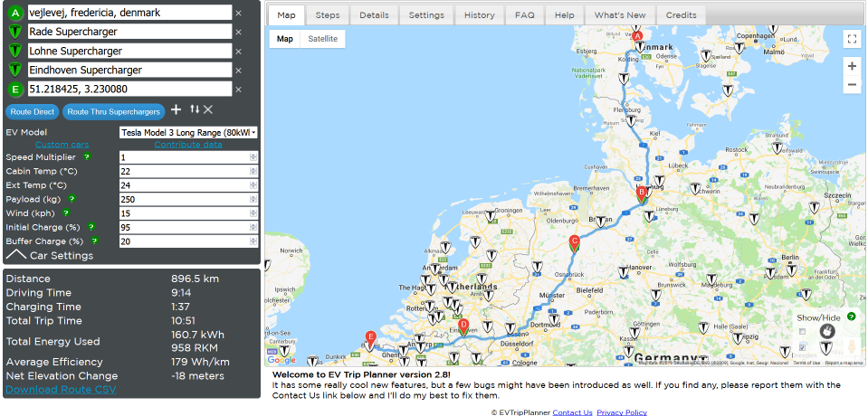Toggle fullscreen map view

(x=852, y=39)
